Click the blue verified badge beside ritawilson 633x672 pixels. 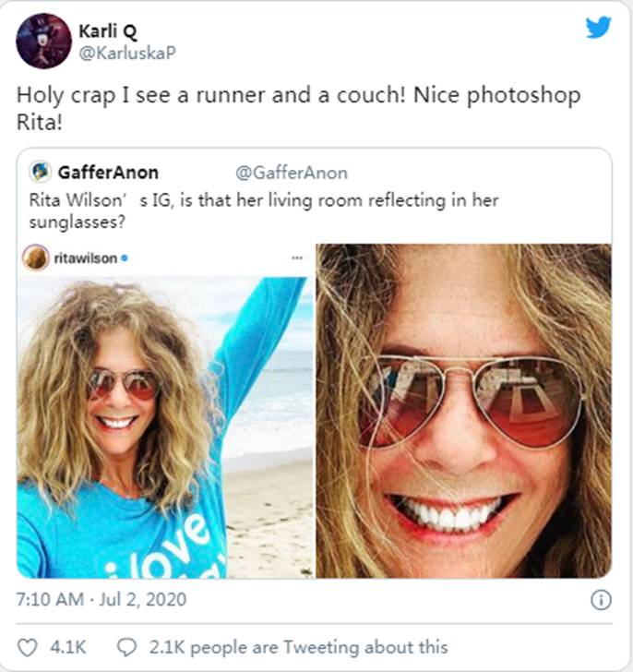coord(125,259)
